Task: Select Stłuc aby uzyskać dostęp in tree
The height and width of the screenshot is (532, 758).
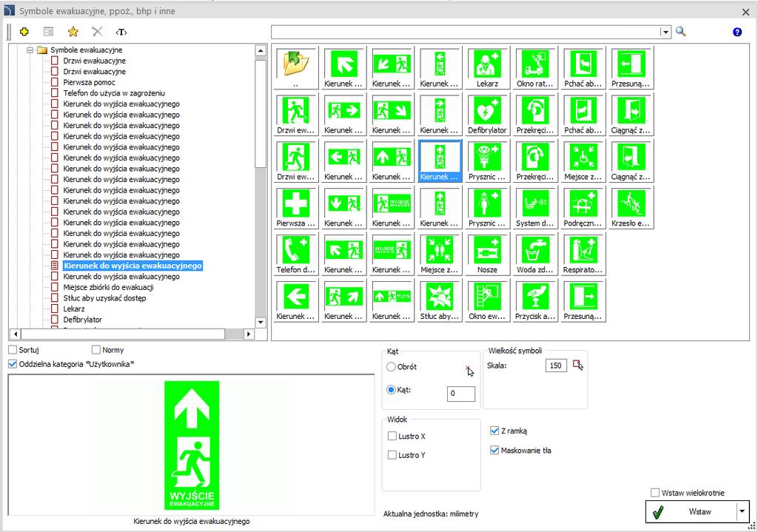Action: 104,297
